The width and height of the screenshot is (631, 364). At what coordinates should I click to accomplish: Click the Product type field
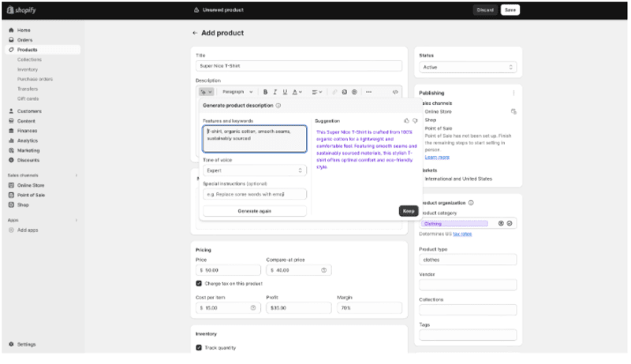tap(468, 260)
